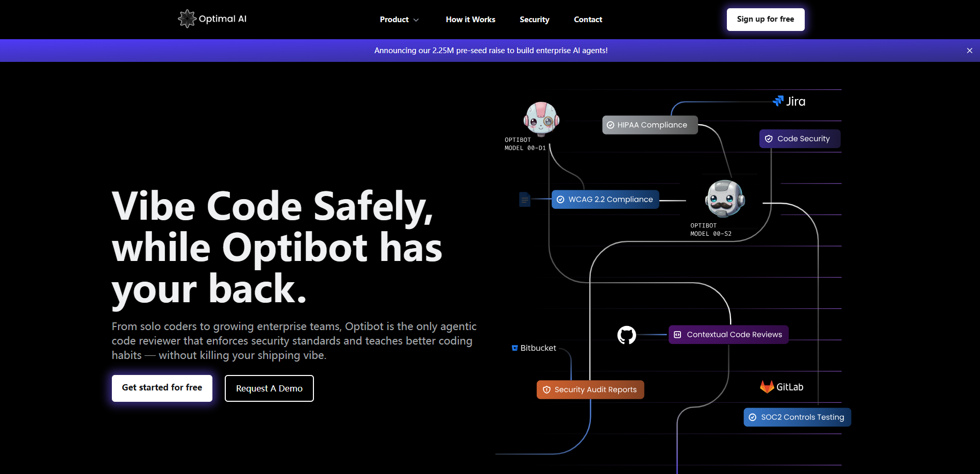The height and width of the screenshot is (474, 980).
Task: Toggle the WCAG 2.2 Compliance badge
Action: [x=605, y=199]
